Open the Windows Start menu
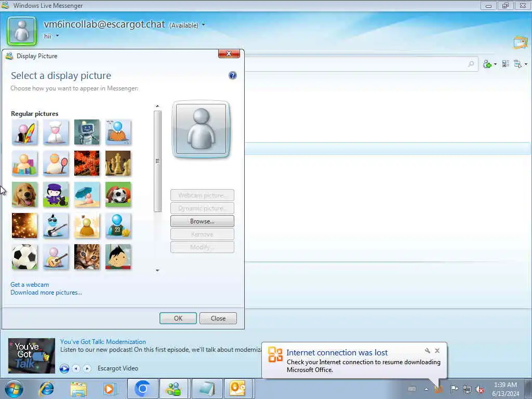The image size is (532, 399). pos(14,389)
